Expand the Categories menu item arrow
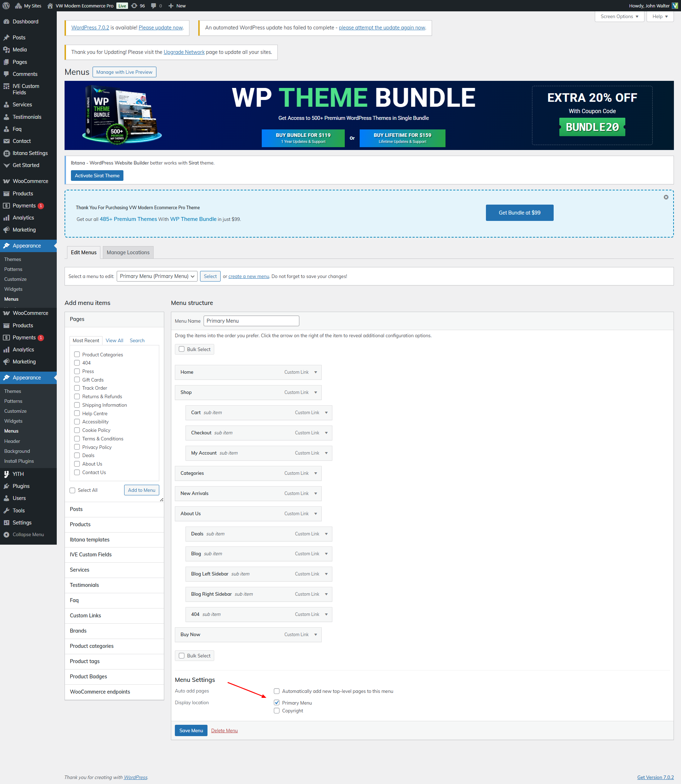 315,473
